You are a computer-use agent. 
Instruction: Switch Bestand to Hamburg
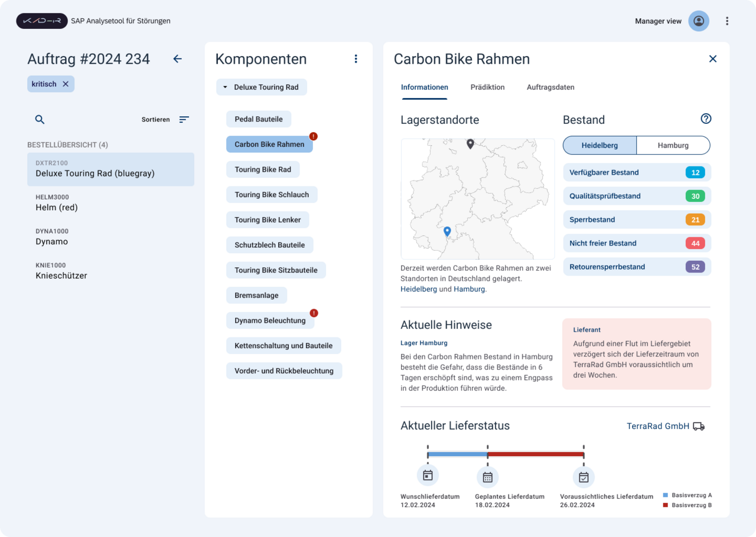(673, 145)
